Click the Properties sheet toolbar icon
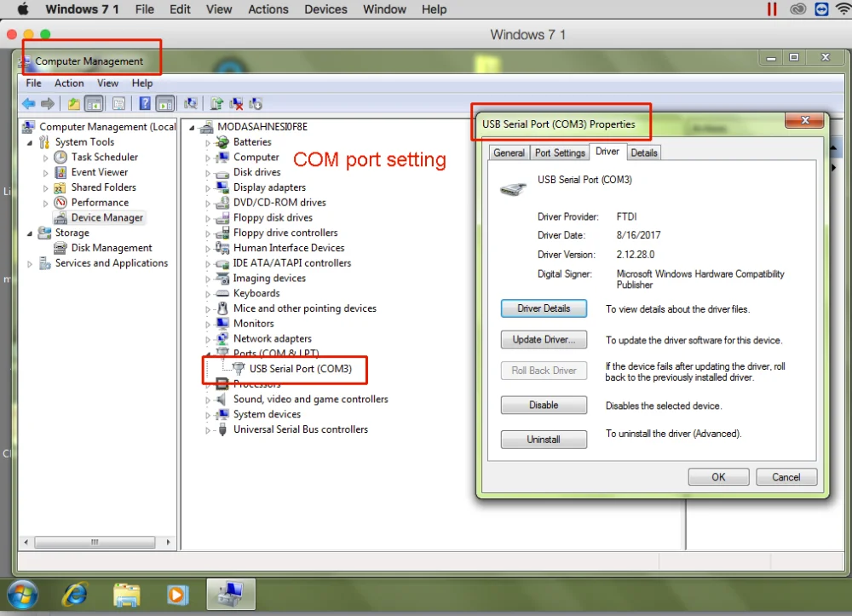The width and height of the screenshot is (852, 616). tap(118, 103)
